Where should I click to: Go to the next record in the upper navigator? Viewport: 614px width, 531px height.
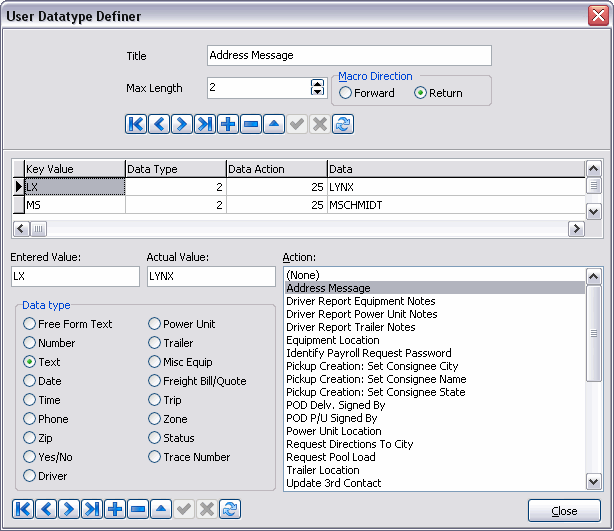click(182, 124)
